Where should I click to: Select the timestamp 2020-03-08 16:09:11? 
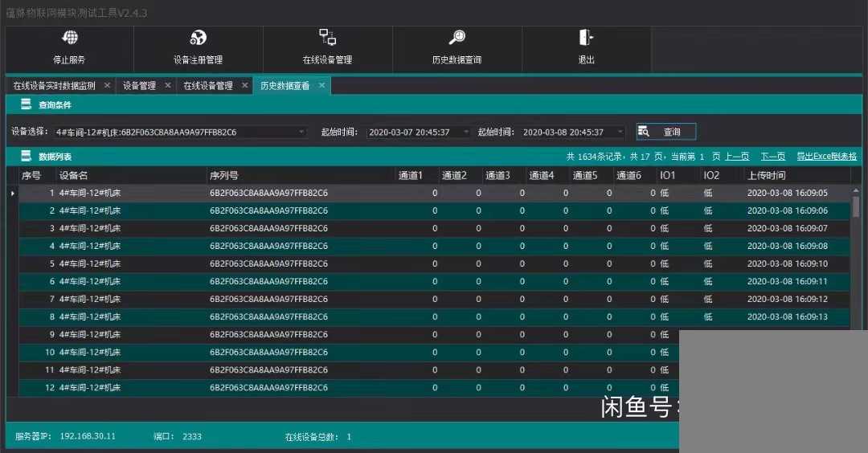787,282
